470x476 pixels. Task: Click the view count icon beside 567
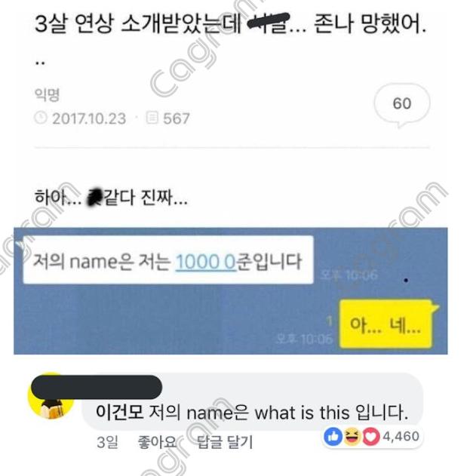point(152,118)
